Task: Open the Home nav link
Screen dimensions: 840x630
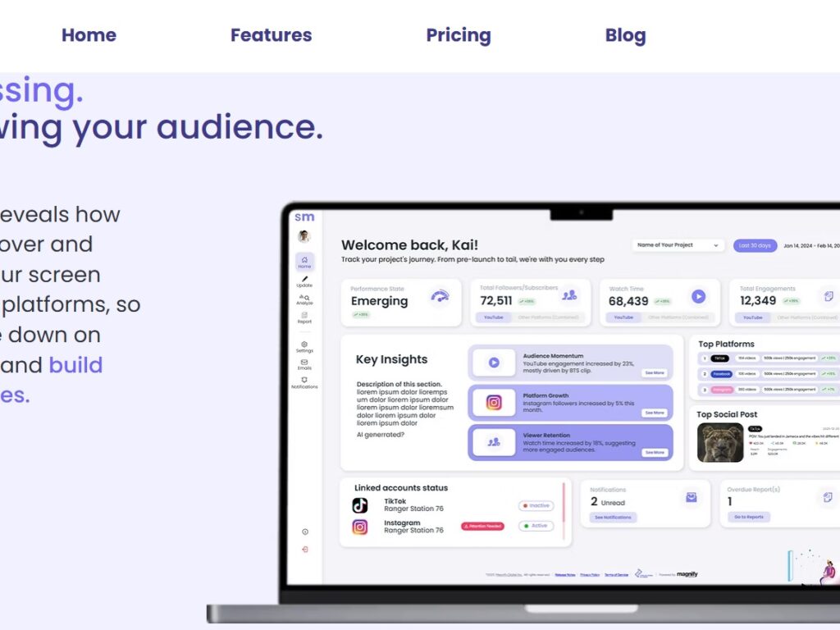Action: [89, 34]
